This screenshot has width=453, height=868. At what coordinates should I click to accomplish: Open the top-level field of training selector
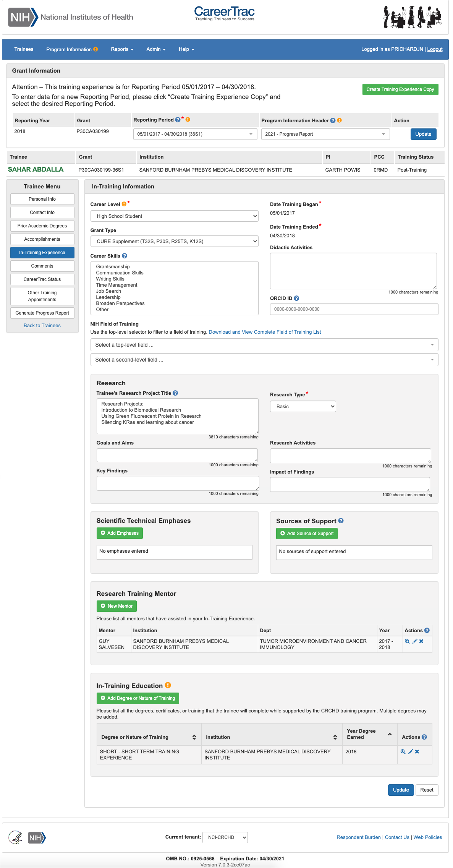coord(264,345)
